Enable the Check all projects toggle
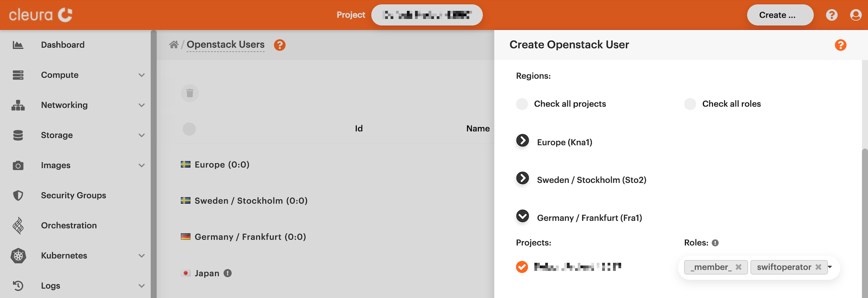Viewport: 868px width, 298px height. 522,104
